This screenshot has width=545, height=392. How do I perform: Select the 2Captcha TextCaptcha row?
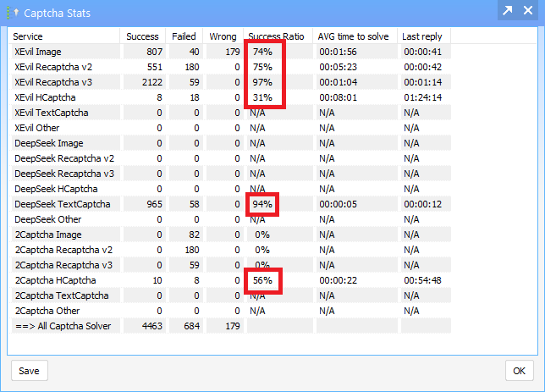pyautogui.click(x=231, y=295)
